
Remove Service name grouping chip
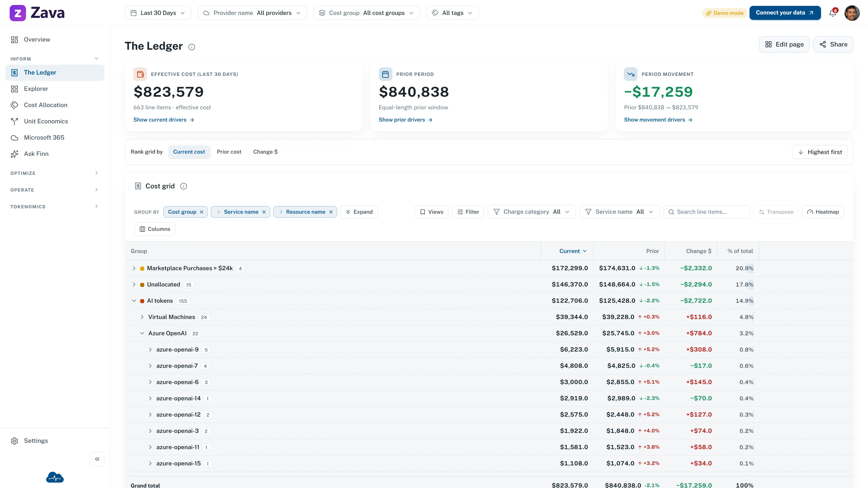[x=264, y=212]
